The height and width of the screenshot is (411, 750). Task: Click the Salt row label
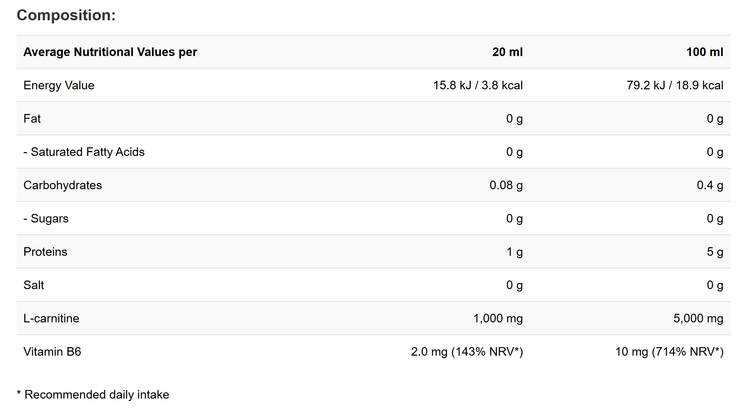point(34,285)
